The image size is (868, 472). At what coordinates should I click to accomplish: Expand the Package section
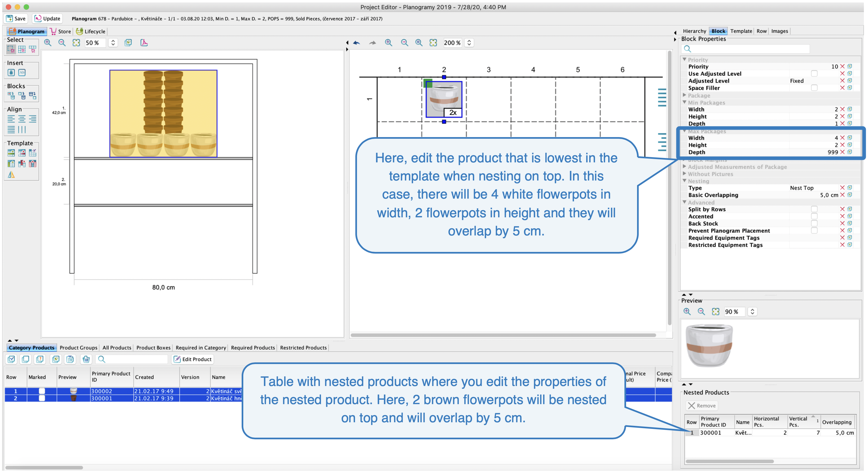pos(684,95)
